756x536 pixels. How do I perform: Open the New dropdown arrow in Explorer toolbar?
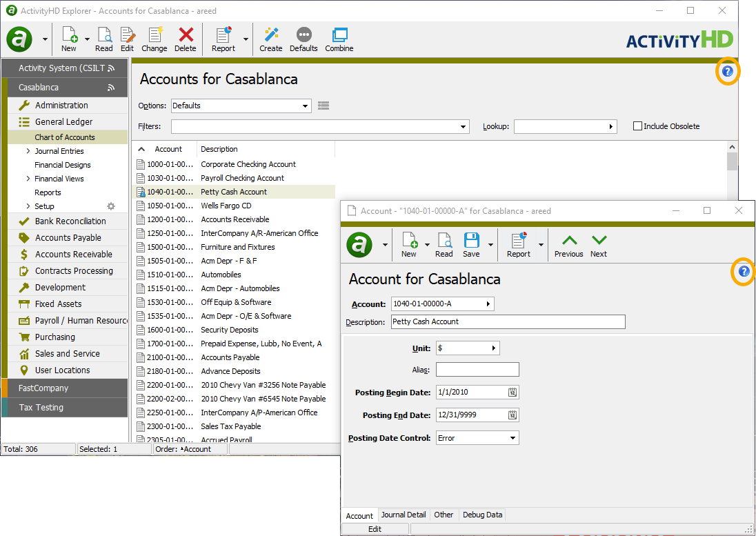point(88,39)
